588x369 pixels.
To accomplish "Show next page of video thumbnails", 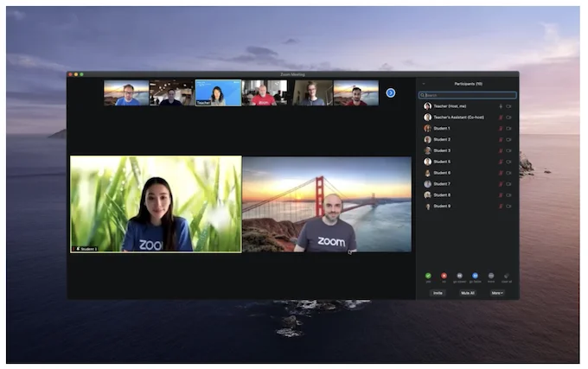I will coord(390,93).
